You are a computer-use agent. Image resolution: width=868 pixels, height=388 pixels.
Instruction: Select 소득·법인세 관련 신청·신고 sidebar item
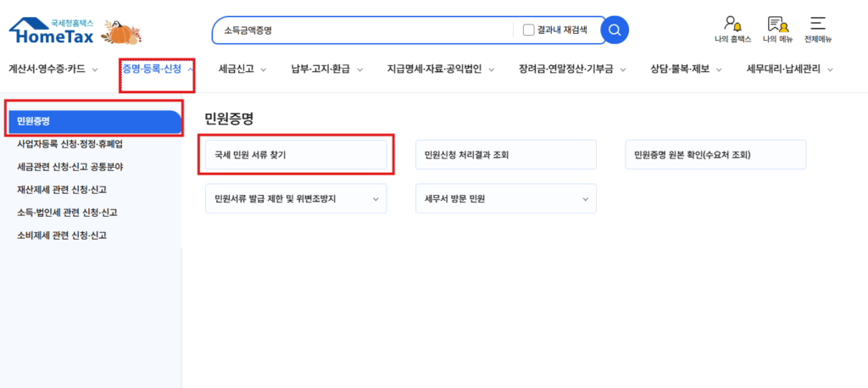point(68,213)
